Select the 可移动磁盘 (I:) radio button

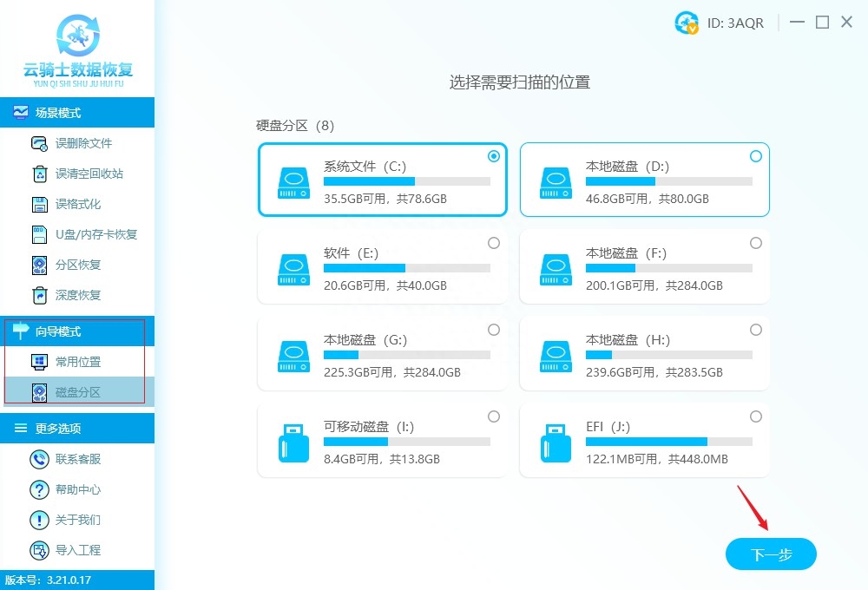(494, 416)
